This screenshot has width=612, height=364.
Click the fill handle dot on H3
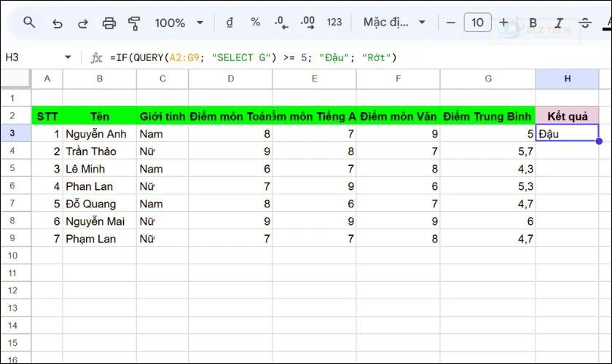[599, 141]
